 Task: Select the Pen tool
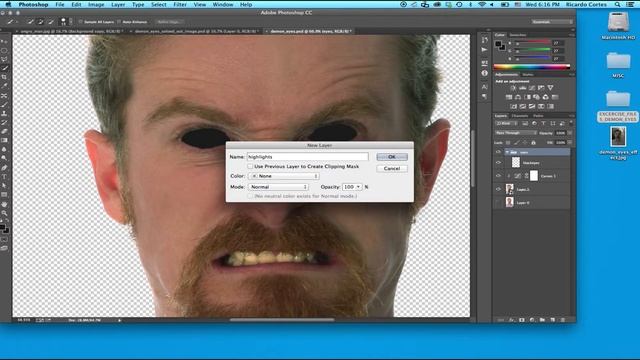(x=4, y=168)
